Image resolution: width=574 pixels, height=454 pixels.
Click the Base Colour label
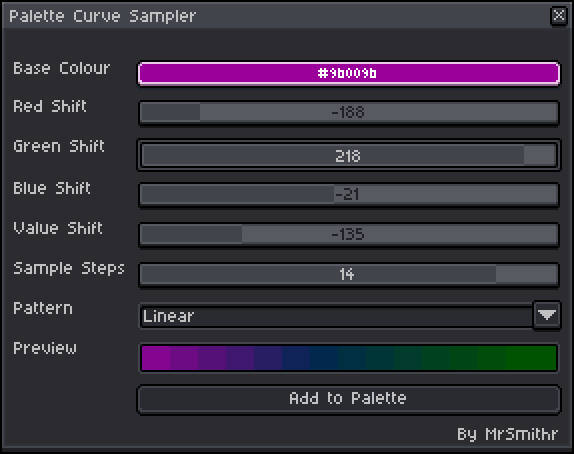(x=62, y=68)
